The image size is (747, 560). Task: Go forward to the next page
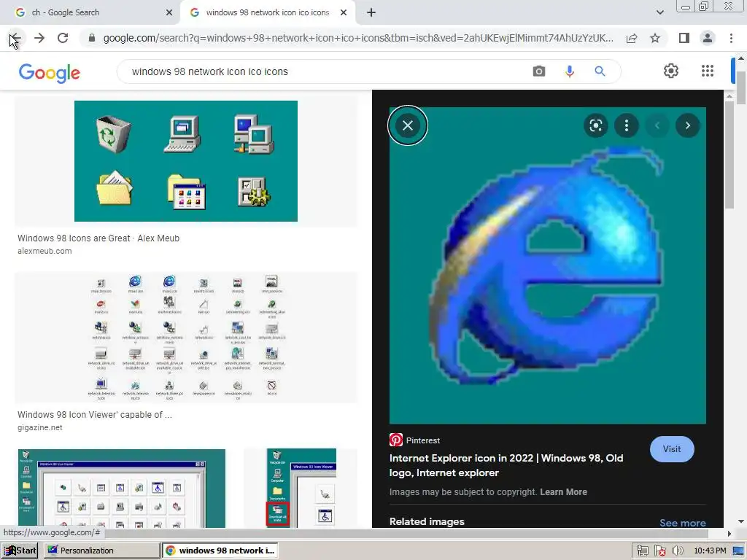pos(39,38)
